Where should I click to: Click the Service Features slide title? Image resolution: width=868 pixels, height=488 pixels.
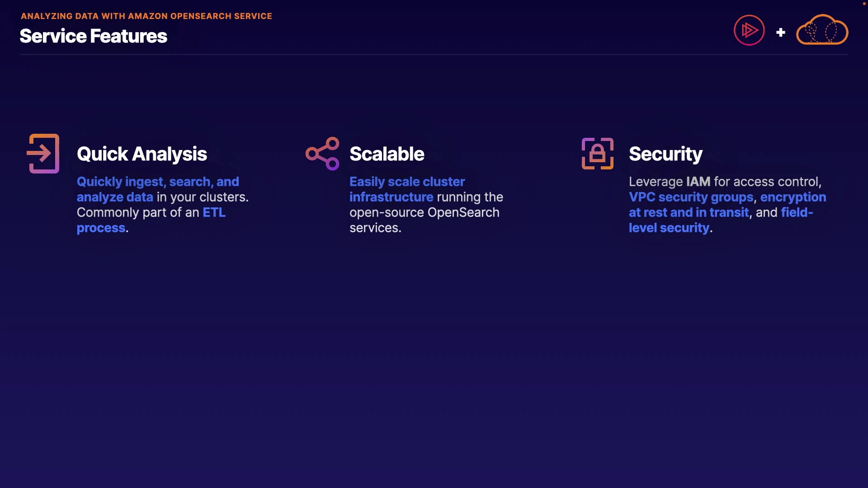pos(93,36)
